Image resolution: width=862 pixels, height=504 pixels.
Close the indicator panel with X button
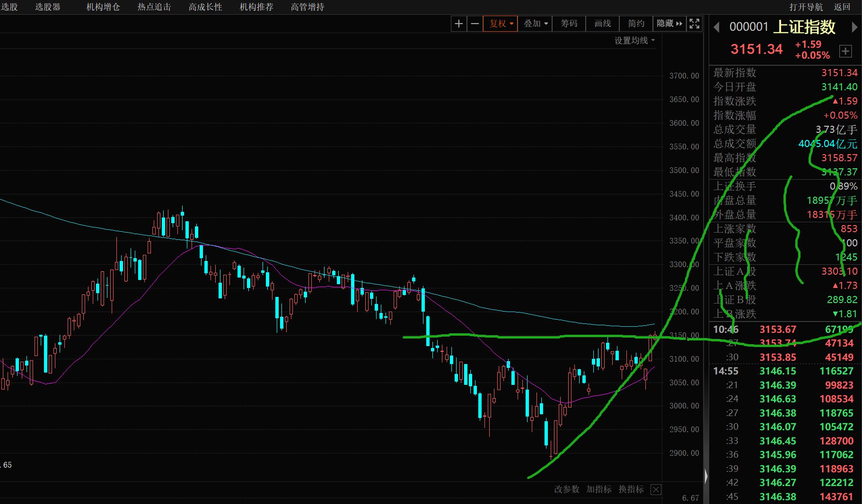[656, 490]
